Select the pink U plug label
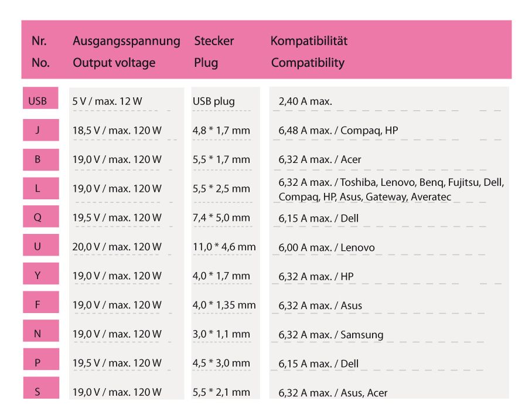The image size is (532, 418). pos(40,245)
